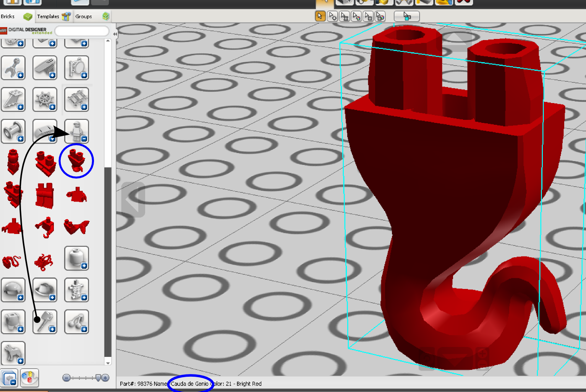Collapse the brick palette side panel
The width and height of the screenshot is (586, 392).
point(115,34)
